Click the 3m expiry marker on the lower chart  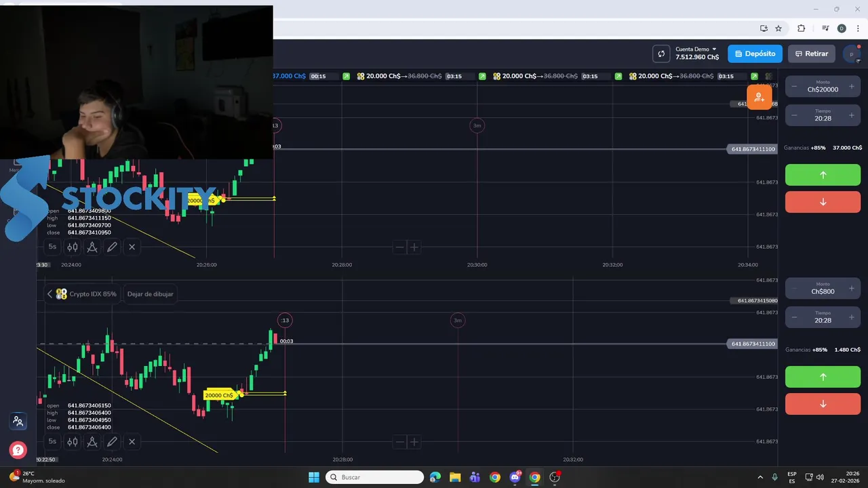[458, 320]
